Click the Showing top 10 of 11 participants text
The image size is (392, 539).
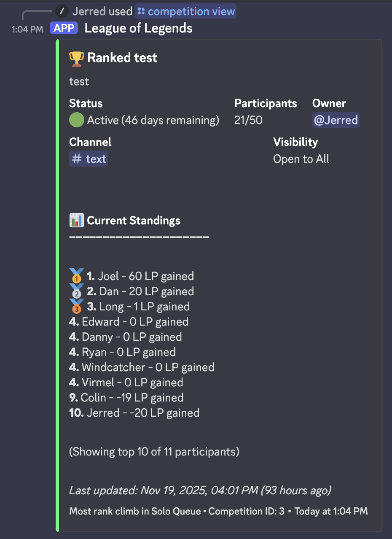click(x=154, y=451)
